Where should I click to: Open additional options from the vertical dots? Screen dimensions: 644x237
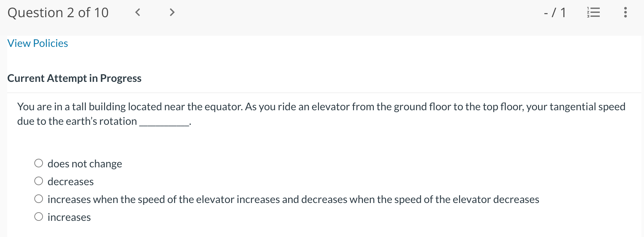click(625, 13)
